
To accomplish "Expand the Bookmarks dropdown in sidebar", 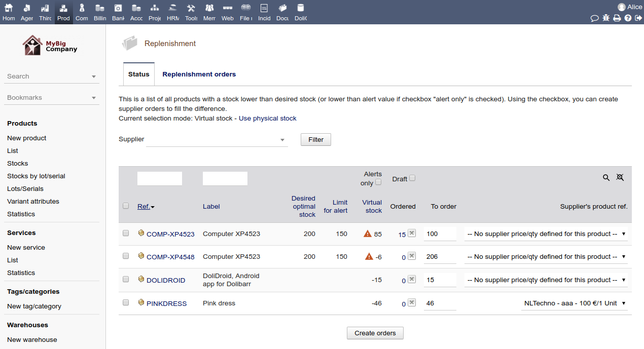I will (51, 98).
